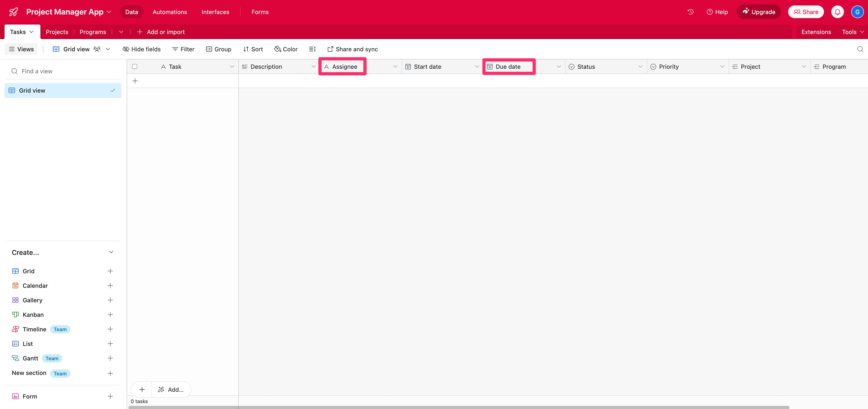
Task: Open Hide fields visibility options
Action: (141, 49)
